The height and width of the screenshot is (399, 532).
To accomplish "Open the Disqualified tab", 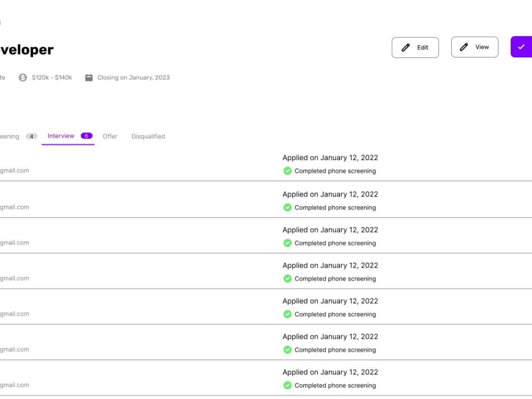I will [148, 137].
